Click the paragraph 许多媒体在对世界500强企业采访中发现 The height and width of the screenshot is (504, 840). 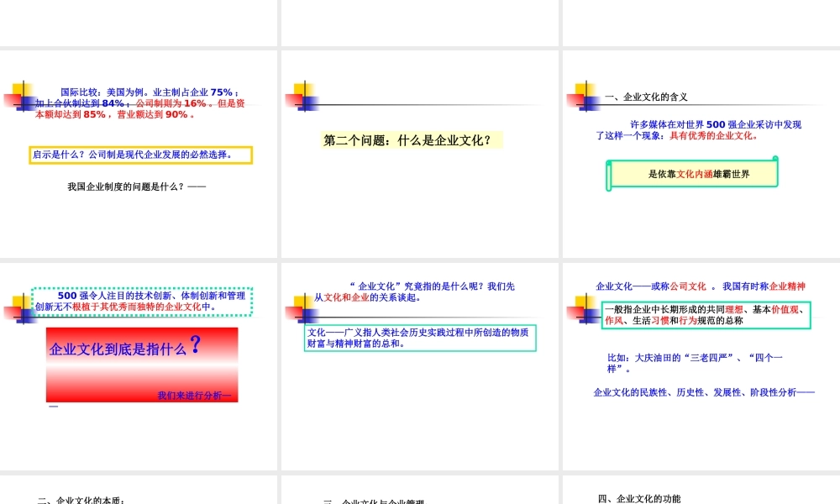coord(698,130)
